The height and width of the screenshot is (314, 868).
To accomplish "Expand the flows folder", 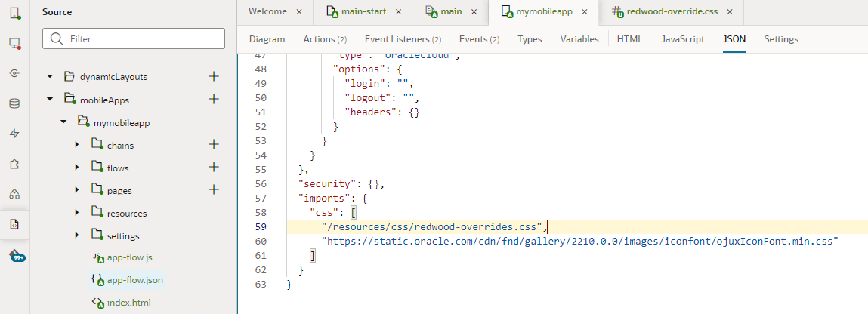I will (x=77, y=168).
